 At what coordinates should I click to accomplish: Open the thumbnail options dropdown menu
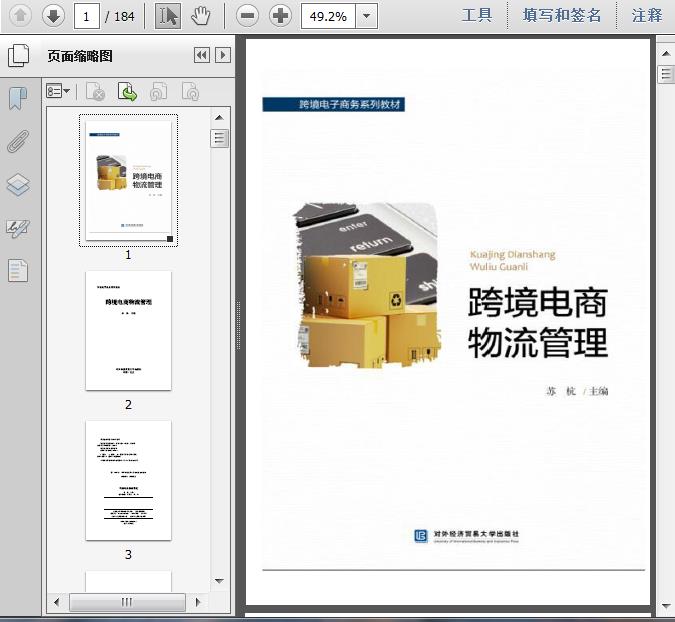59,92
